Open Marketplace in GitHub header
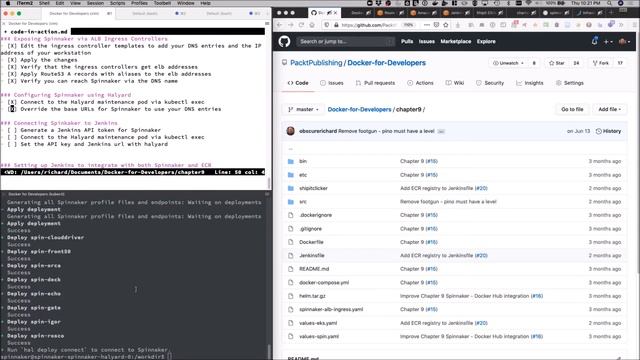This screenshot has width=640, height=360. point(456,42)
